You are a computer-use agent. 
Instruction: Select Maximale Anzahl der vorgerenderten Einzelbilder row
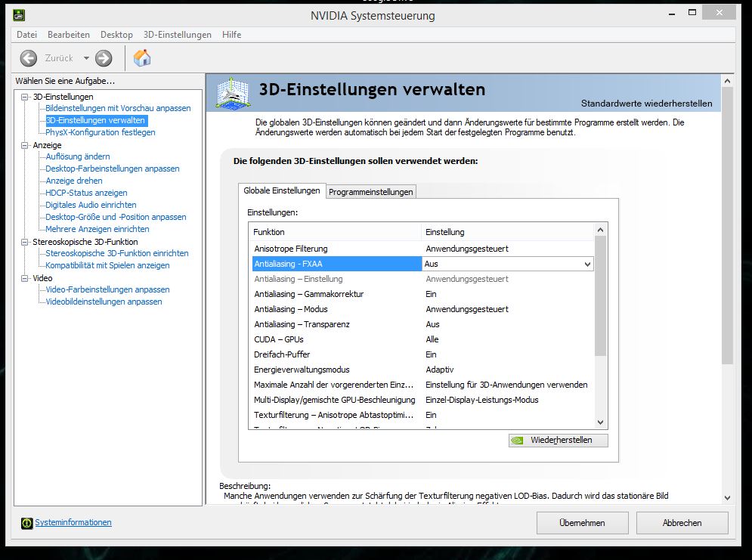point(422,385)
